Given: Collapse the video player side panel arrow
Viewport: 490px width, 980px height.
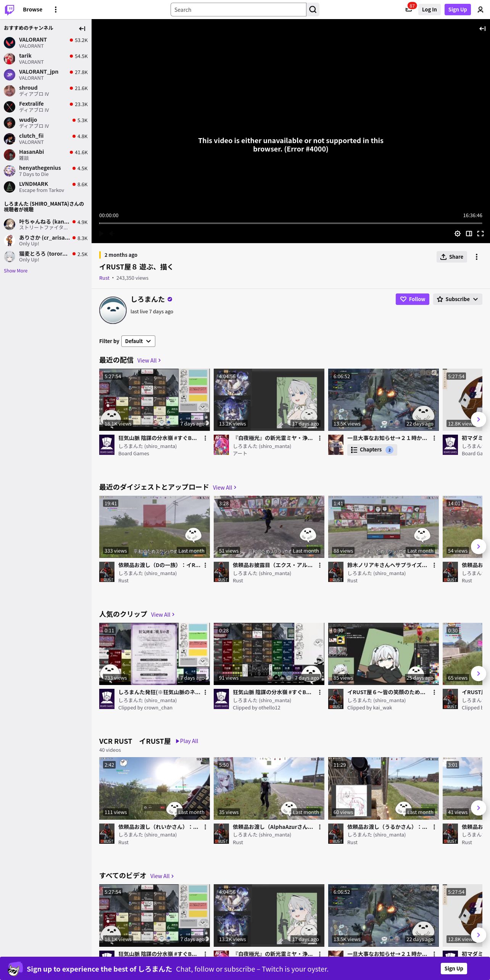Looking at the screenshot, I should (x=482, y=28).
